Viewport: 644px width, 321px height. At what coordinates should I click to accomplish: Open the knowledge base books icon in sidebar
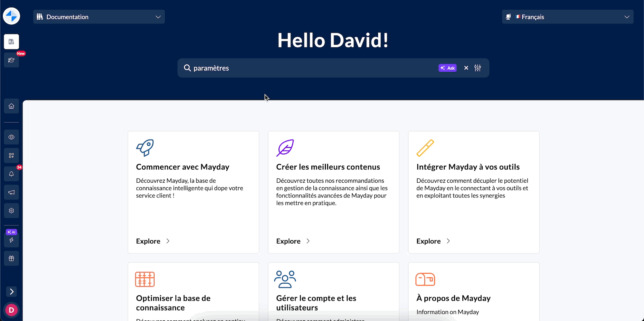pyautogui.click(x=12, y=42)
